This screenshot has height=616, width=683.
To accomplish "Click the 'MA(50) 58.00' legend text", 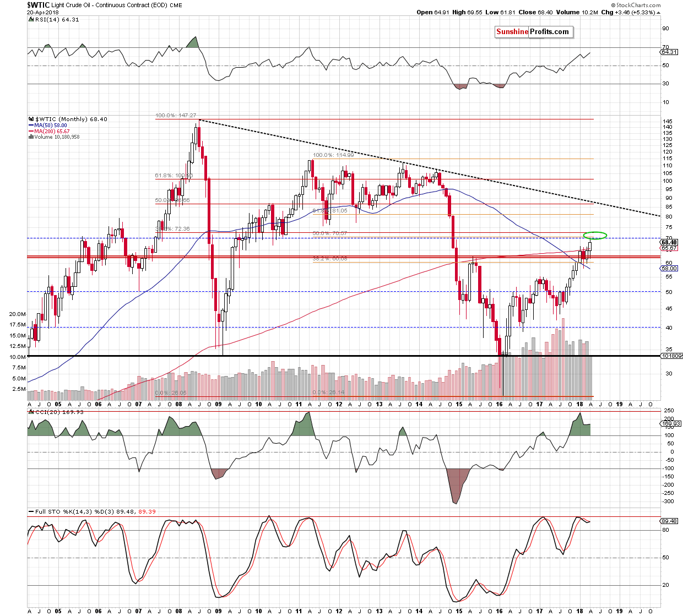I will (51, 126).
